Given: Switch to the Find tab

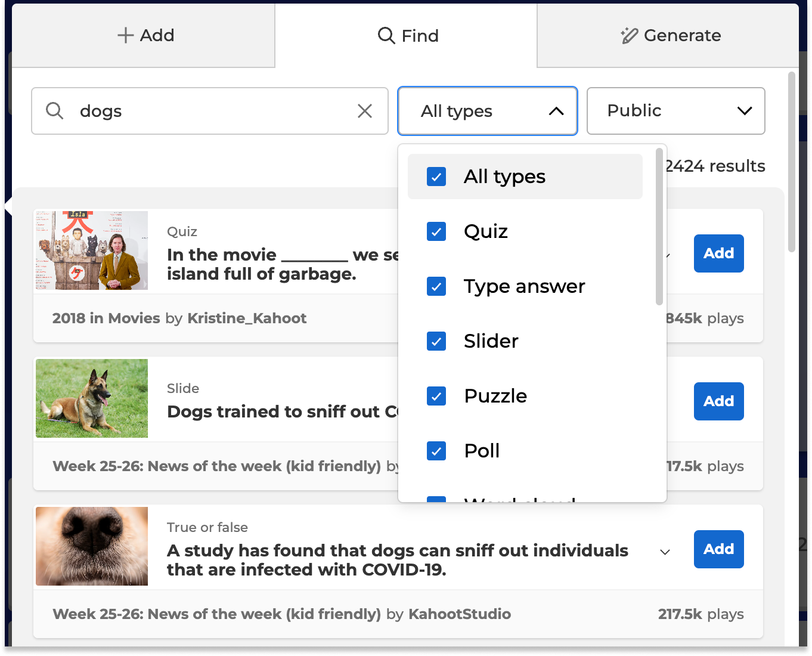Looking at the screenshot, I should click(x=406, y=36).
